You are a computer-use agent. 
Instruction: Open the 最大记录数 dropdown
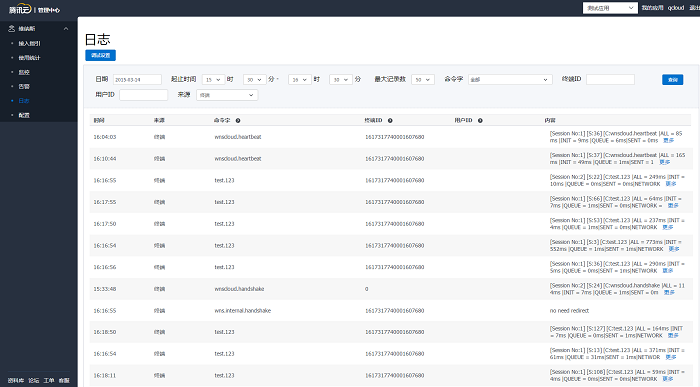coord(423,79)
